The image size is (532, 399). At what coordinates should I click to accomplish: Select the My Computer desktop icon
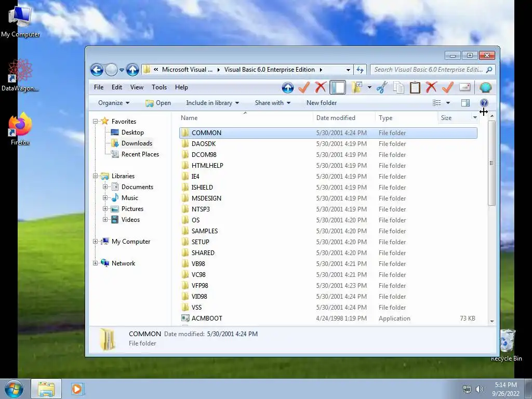[20, 22]
